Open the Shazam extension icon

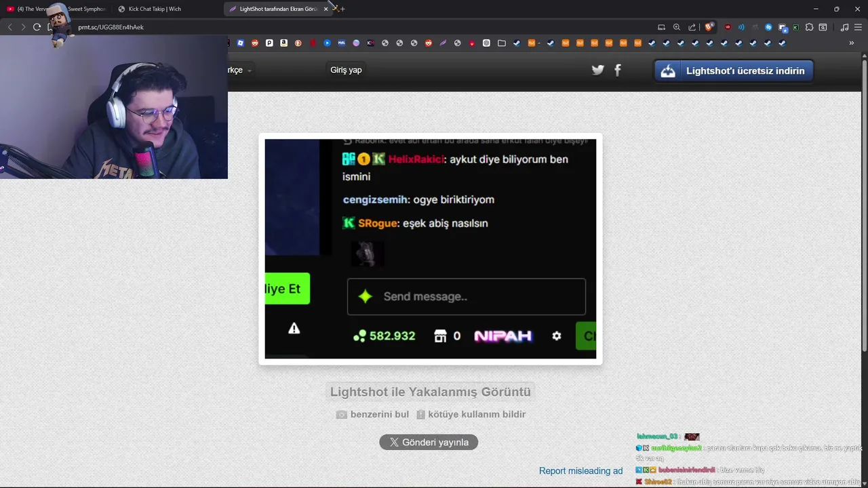768,27
